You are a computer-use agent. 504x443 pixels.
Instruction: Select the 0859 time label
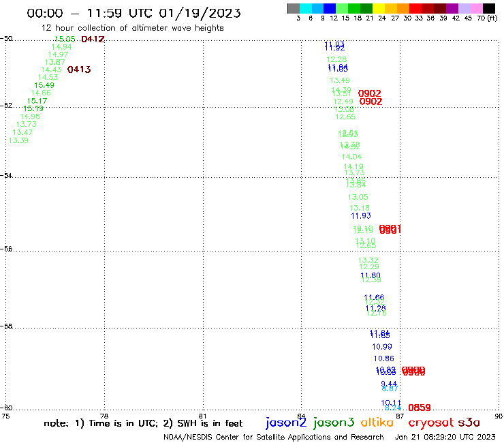[x=419, y=408]
